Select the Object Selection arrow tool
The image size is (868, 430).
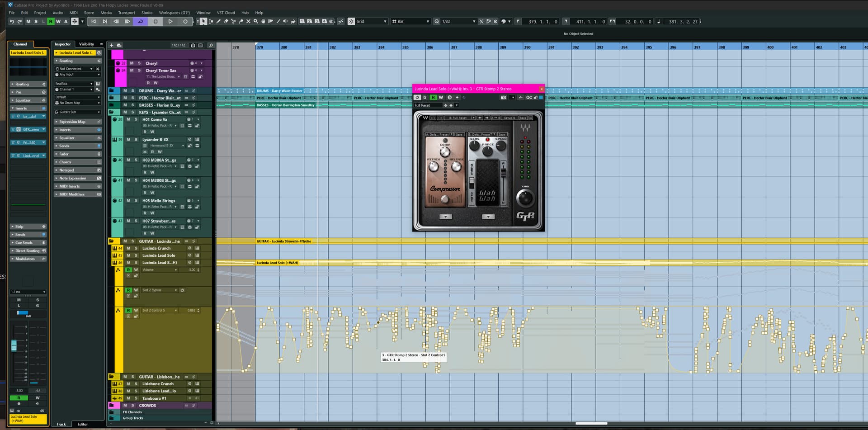(203, 21)
